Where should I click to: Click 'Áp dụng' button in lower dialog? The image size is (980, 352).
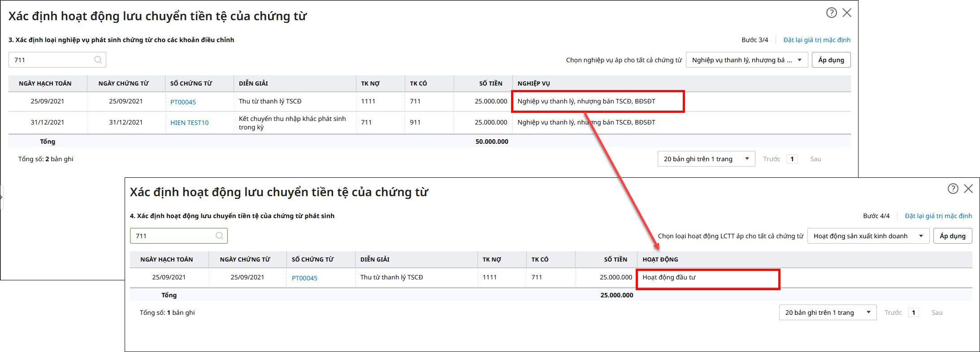tap(952, 236)
